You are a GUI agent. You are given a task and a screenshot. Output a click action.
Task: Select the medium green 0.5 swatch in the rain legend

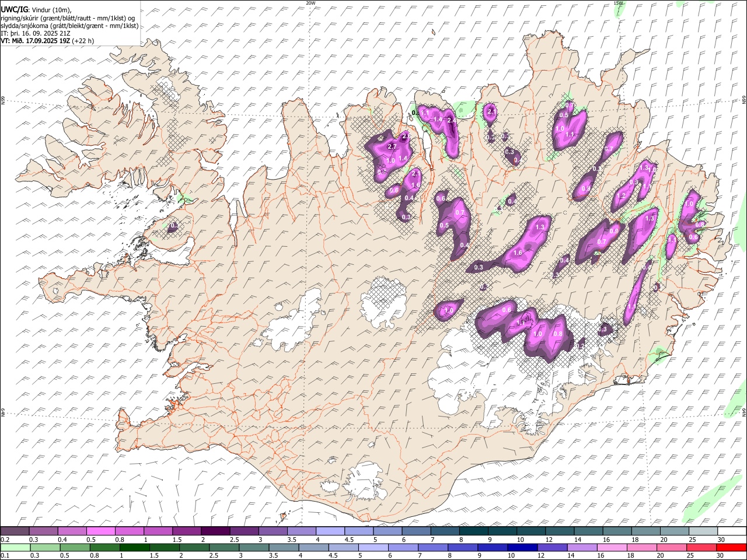pos(75,547)
